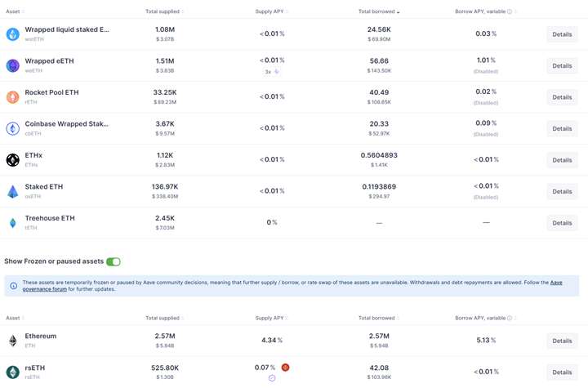Click the 525.80K total supplied value
The width and height of the screenshot is (588, 388).
[165, 368]
